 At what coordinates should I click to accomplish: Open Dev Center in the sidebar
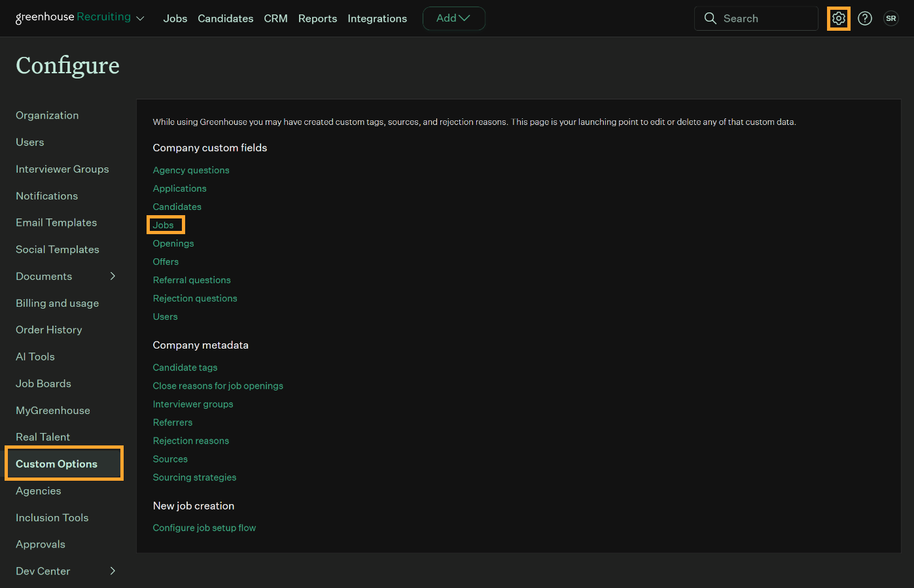tap(43, 571)
